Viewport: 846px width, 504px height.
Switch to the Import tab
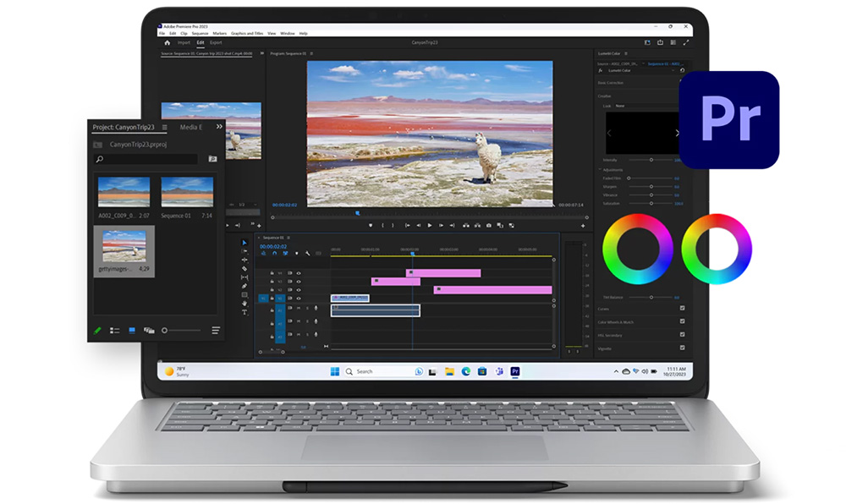pyautogui.click(x=184, y=42)
